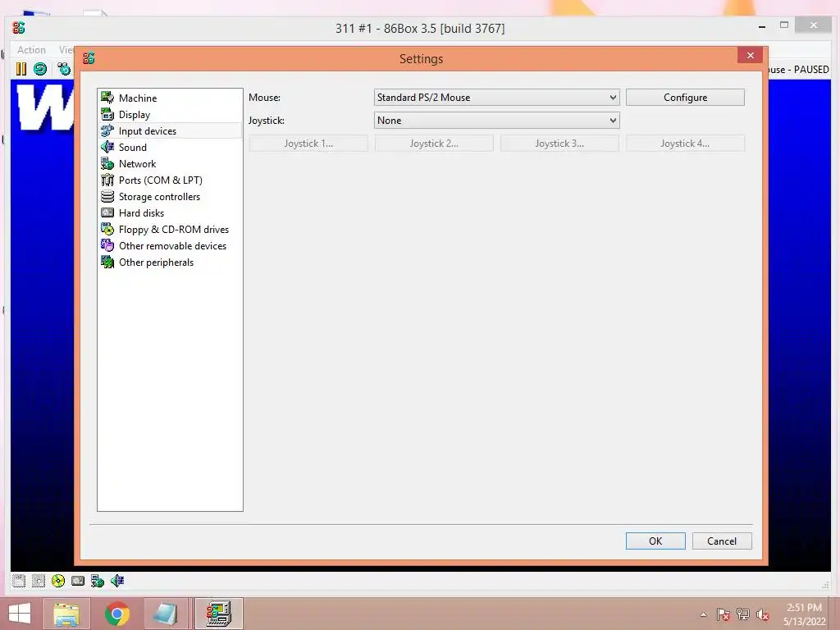This screenshot has width=840, height=630.
Task: Click the Other removable devices icon
Action: click(107, 245)
